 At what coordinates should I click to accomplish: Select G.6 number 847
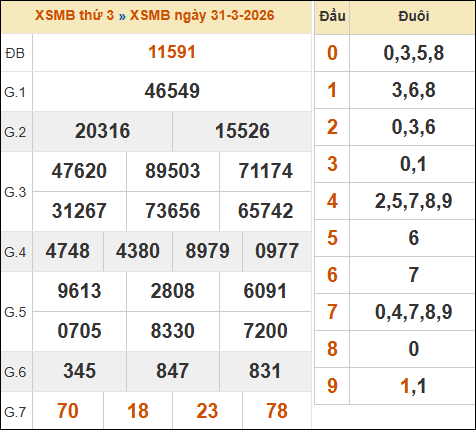pos(173,371)
